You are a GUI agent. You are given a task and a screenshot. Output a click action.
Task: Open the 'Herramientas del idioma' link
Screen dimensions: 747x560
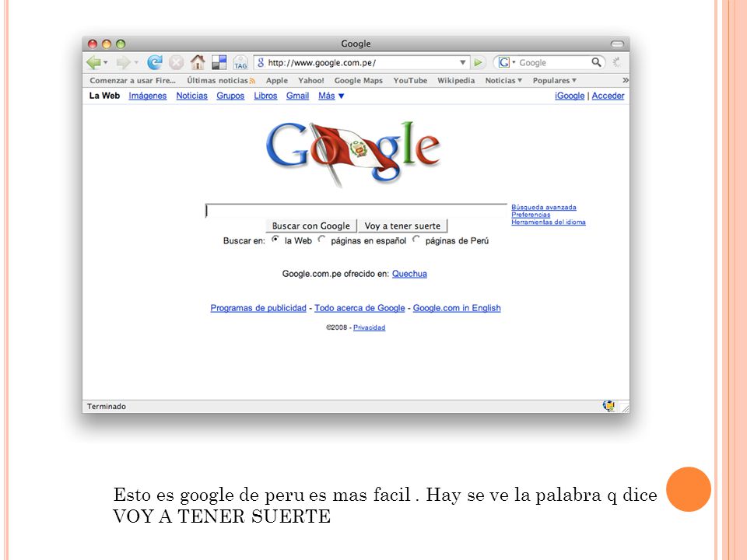pyautogui.click(x=549, y=222)
